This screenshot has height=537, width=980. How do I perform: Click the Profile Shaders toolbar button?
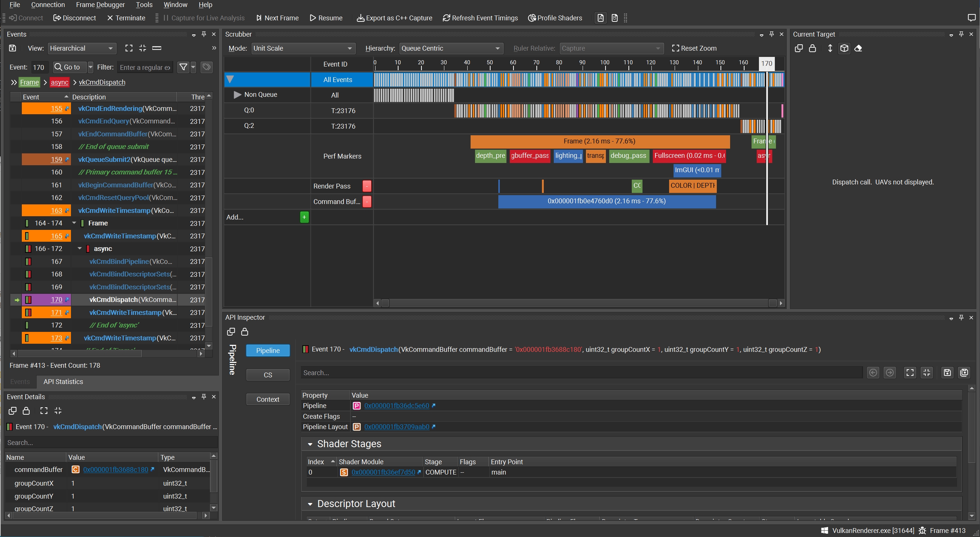(x=555, y=18)
